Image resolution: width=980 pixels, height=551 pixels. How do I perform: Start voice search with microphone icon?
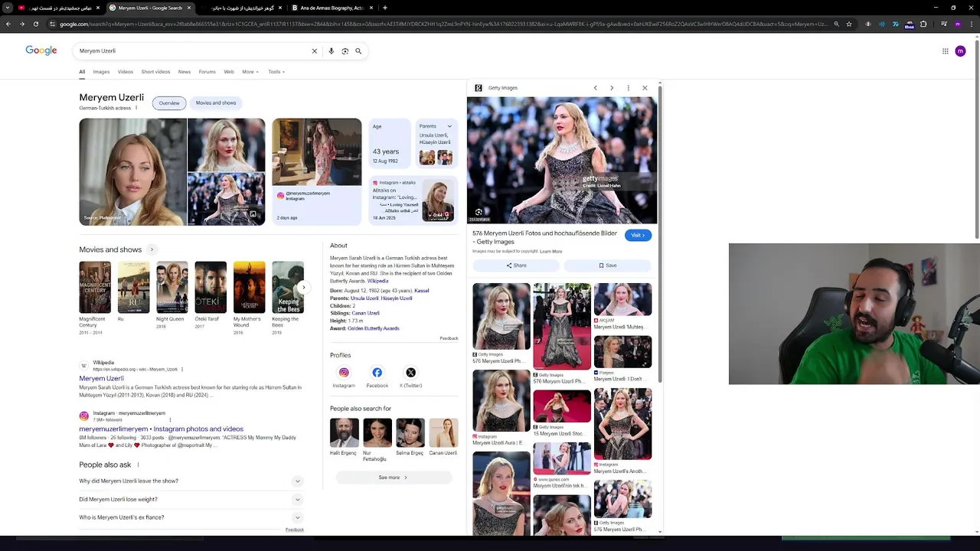pos(331,51)
